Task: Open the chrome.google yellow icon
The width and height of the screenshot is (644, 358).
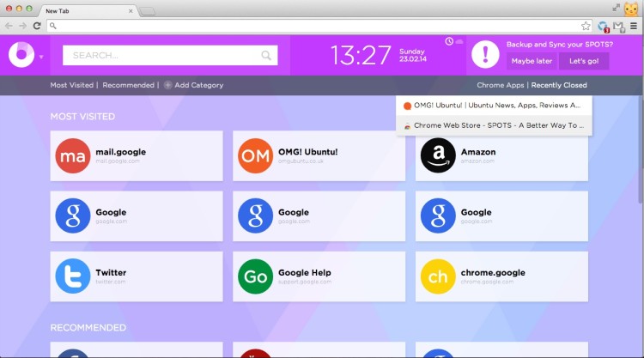Action: pos(438,276)
